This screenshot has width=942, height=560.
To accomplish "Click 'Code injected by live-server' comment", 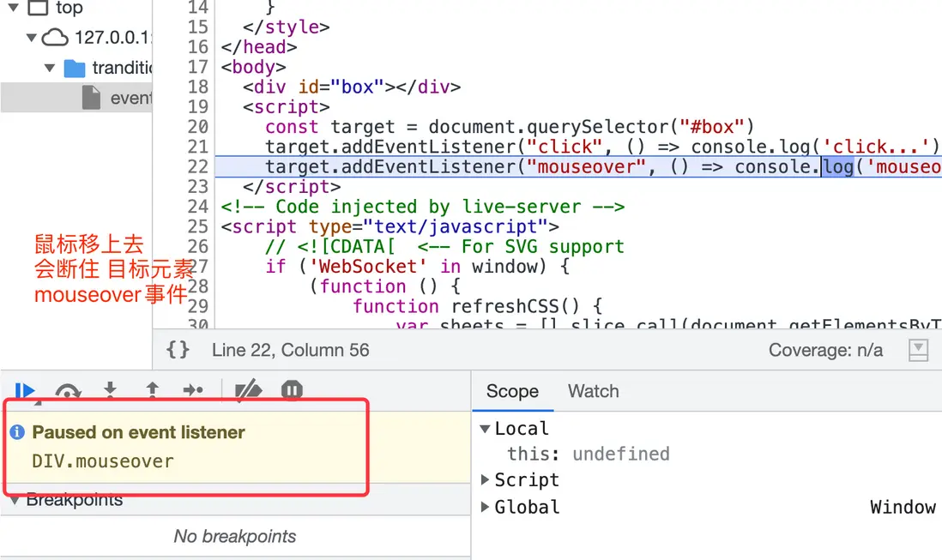I will coord(422,207).
